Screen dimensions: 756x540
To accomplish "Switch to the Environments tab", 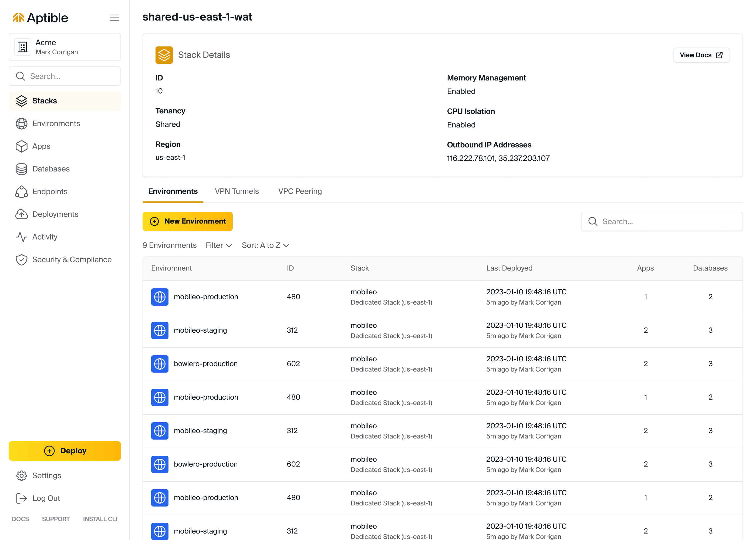I will point(173,191).
